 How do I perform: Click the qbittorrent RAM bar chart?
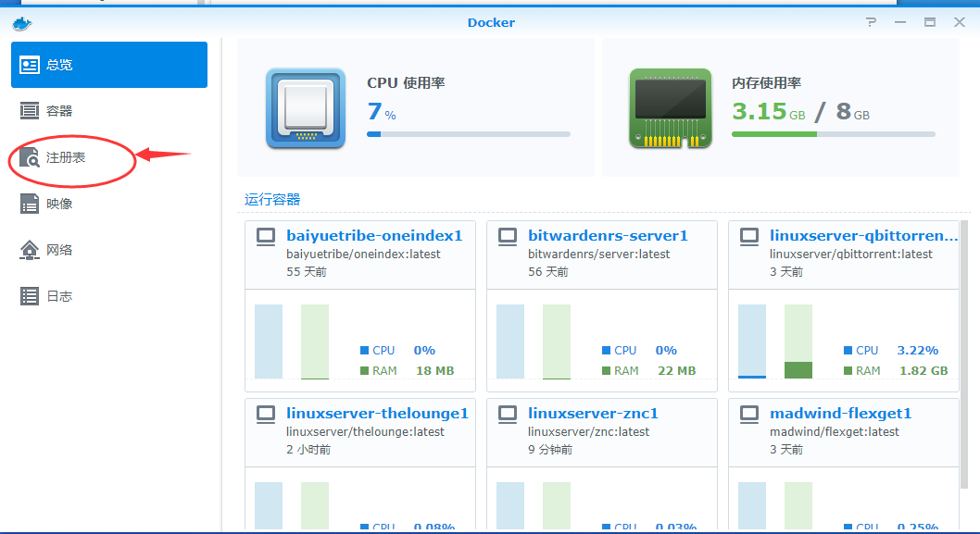(798, 342)
